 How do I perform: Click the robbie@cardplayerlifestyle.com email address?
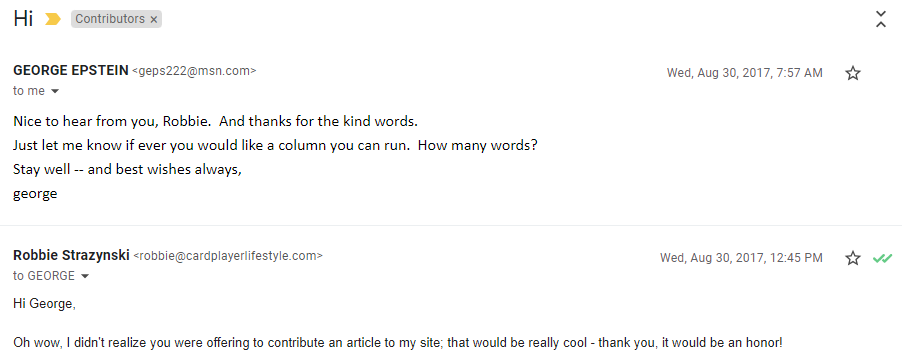(x=228, y=256)
